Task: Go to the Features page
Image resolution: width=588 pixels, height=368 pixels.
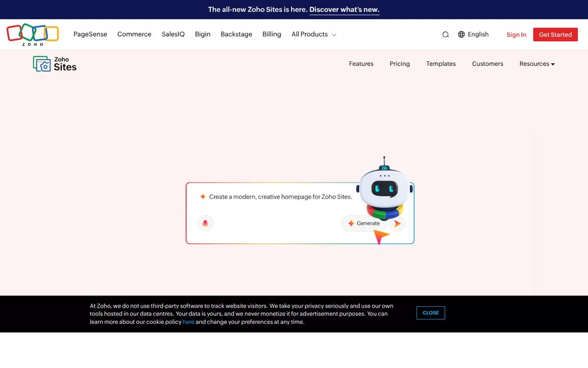Action: (361, 64)
